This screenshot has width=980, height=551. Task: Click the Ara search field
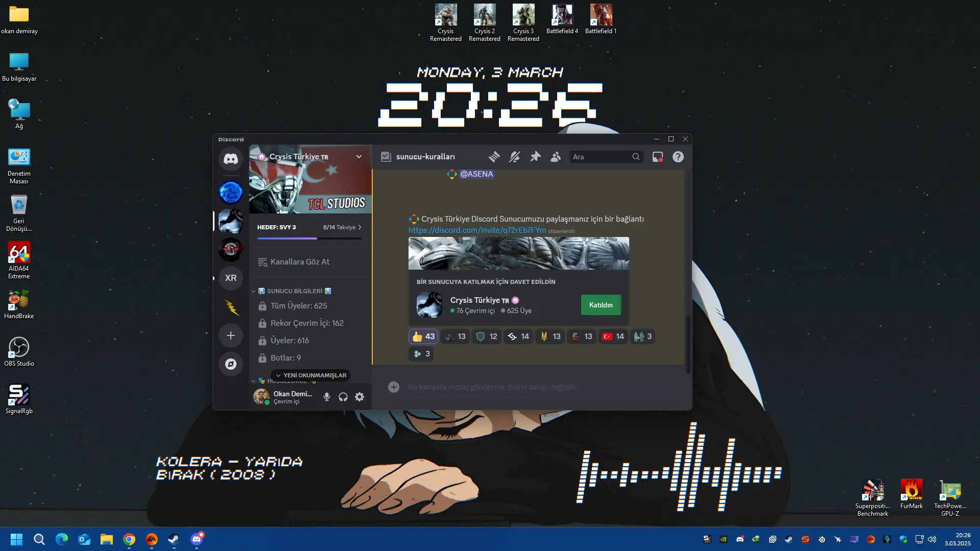click(x=606, y=157)
